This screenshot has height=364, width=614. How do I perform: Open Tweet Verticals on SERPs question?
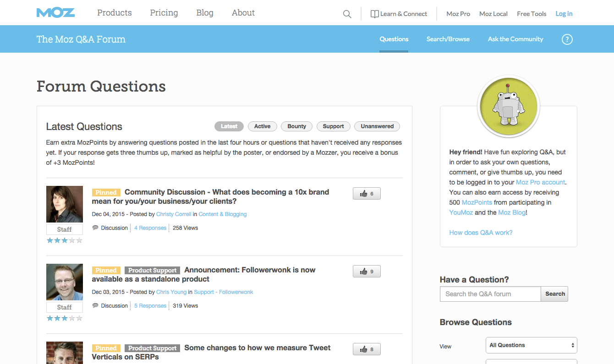[211, 353]
